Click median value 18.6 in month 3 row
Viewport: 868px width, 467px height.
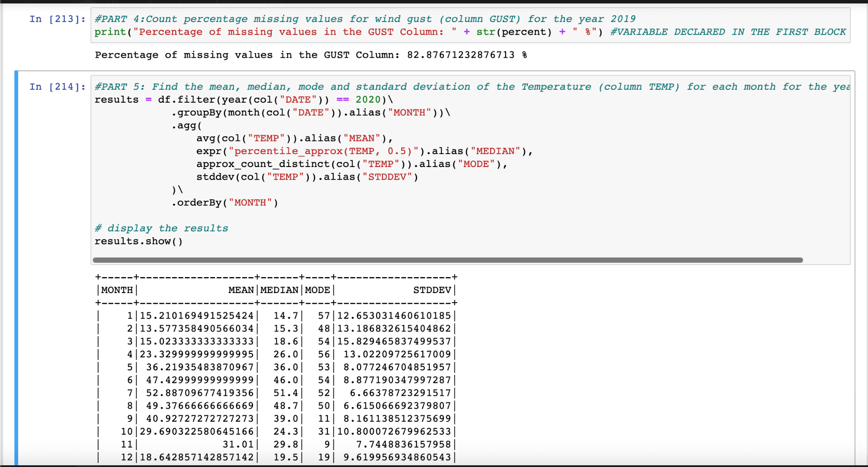pyautogui.click(x=286, y=342)
